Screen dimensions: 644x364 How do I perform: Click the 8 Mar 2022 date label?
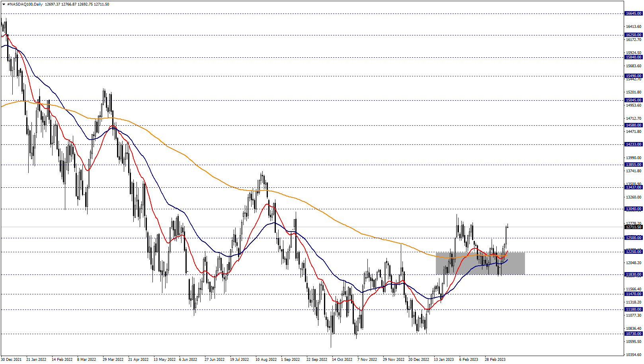87,360
